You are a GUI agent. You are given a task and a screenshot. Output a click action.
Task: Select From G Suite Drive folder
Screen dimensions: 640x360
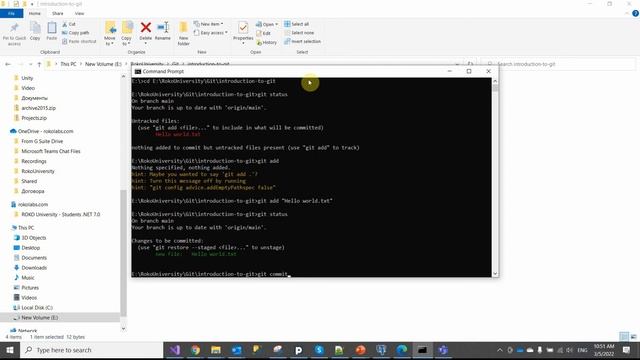pyautogui.click(x=42, y=141)
